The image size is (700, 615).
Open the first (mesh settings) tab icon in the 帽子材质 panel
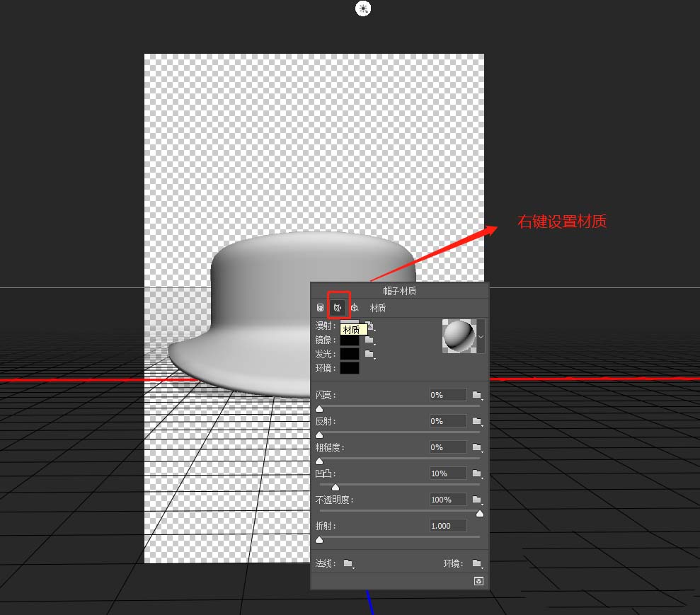[x=320, y=307]
